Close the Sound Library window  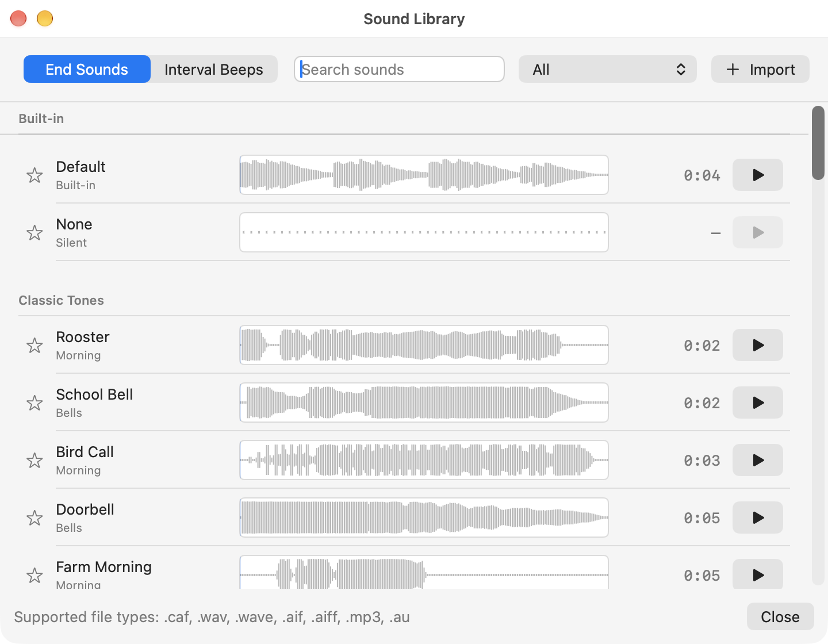780,616
